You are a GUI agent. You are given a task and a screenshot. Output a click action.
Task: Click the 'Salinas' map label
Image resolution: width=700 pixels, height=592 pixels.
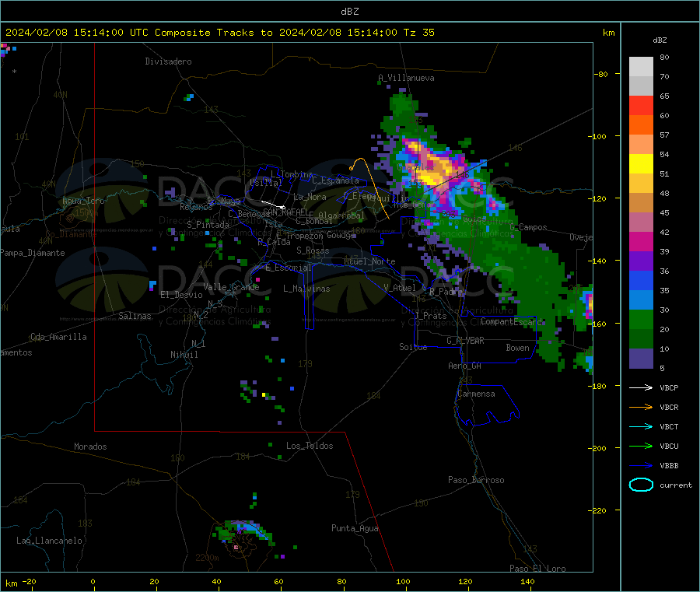click(135, 316)
